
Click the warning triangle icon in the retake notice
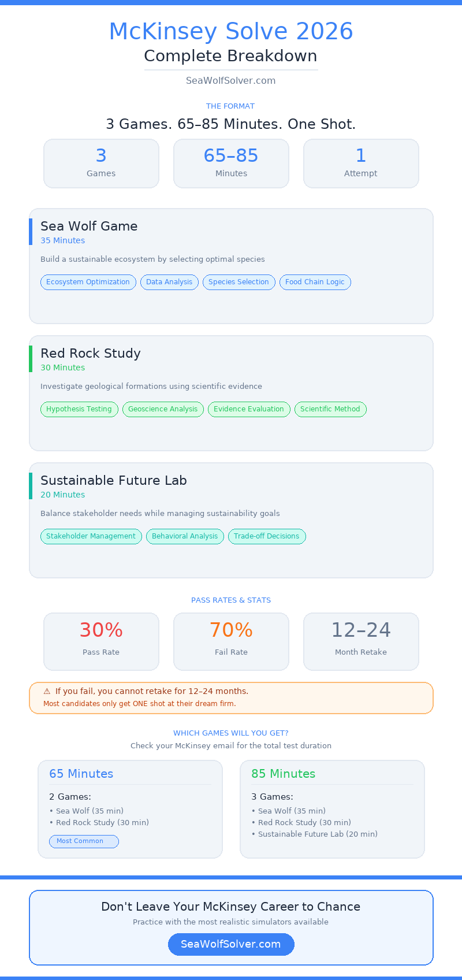point(46,691)
